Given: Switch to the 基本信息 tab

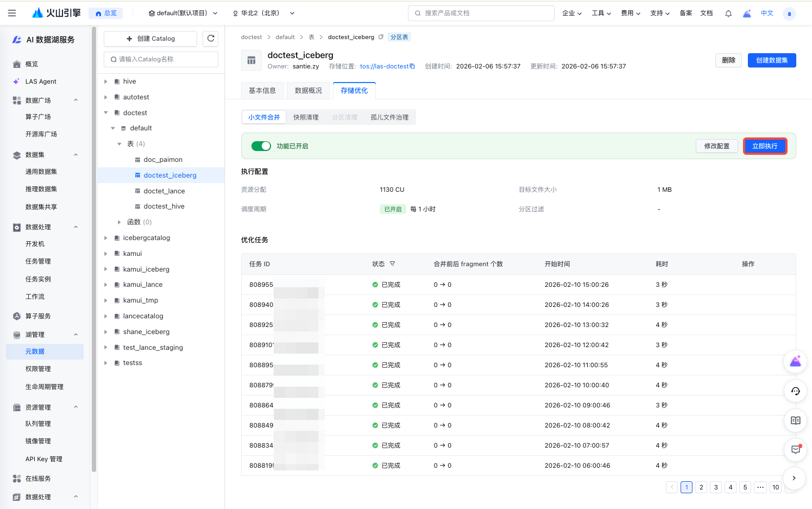Looking at the screenshot, I should (x=262, y=91).
